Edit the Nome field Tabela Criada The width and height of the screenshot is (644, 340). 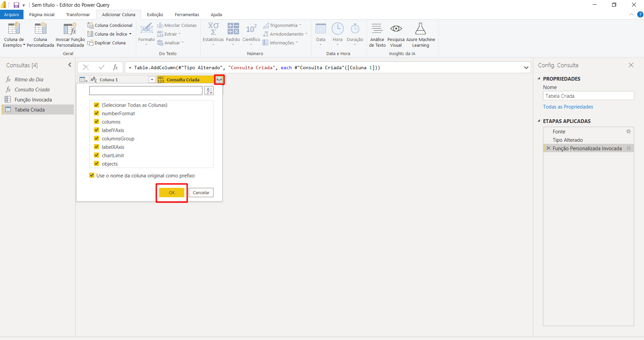(588, 96)
